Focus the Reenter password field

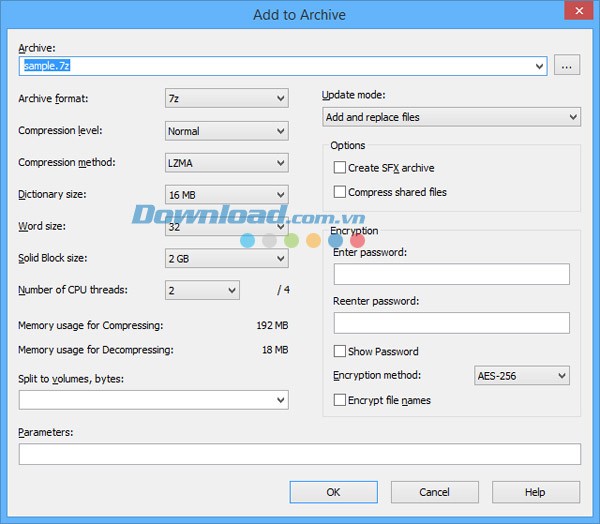(451, 323)
